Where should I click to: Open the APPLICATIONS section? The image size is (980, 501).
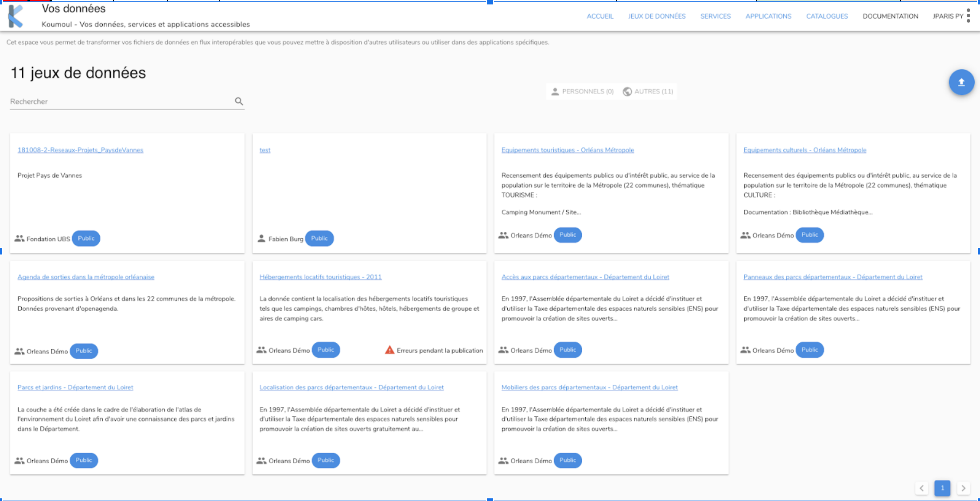pyautogui.click(x=768, y=16)
